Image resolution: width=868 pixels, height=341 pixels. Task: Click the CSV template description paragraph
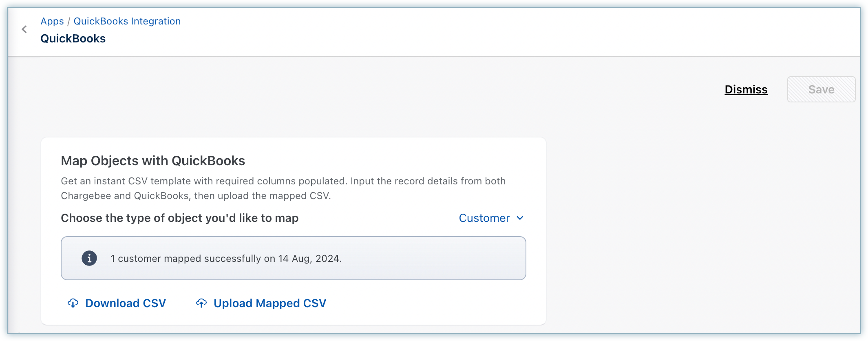pyautogui.click(x=283, y=188)
